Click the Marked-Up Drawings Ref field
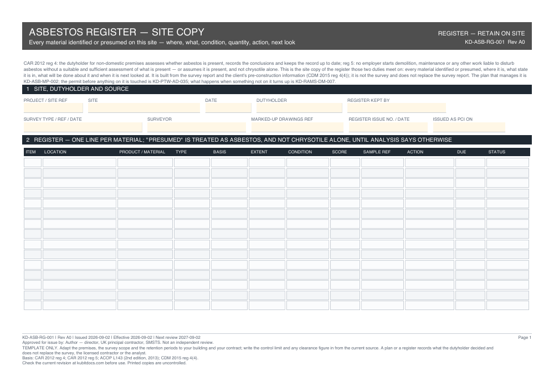Viewport: 554px width, 392px height. coord(297,127)
